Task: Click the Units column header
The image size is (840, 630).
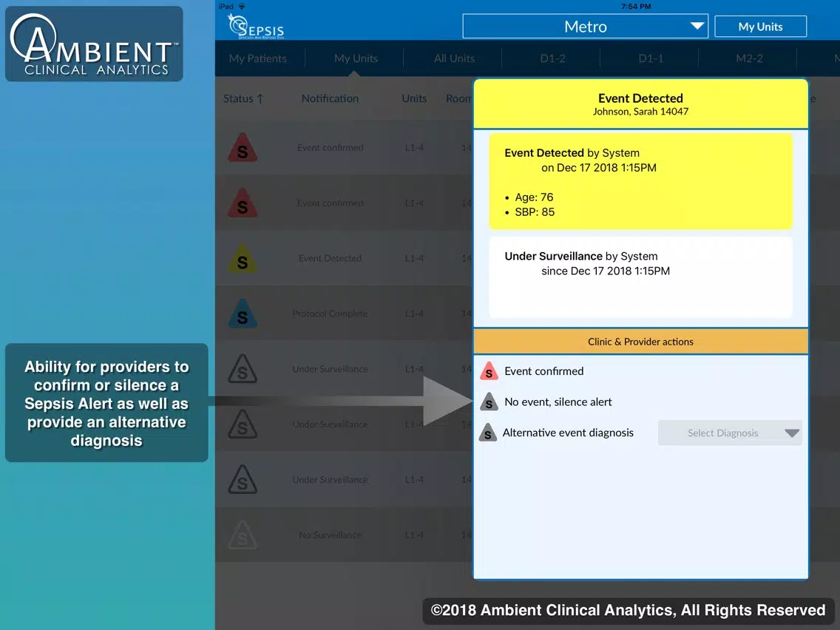Action: pyautogui.click(x=414, y=98)
